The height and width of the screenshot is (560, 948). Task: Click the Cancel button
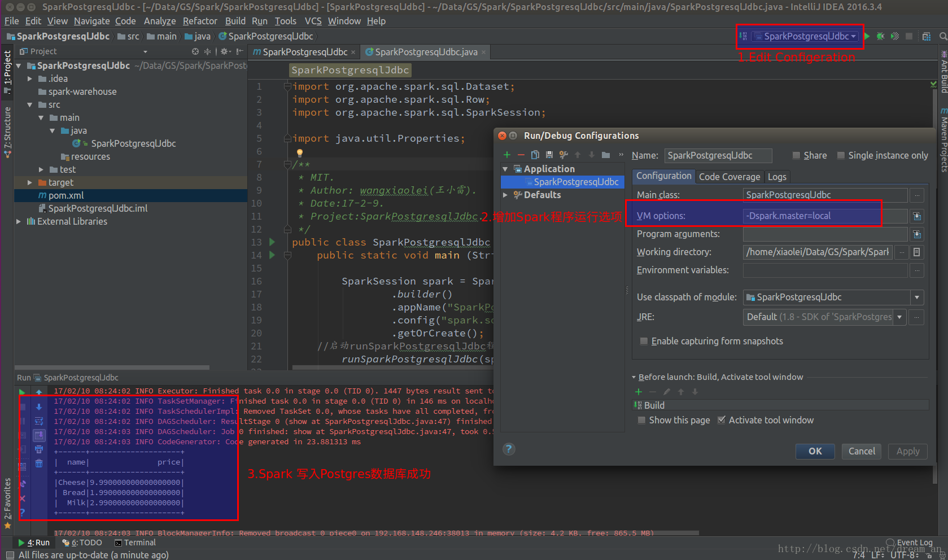(x=862, y=451)
